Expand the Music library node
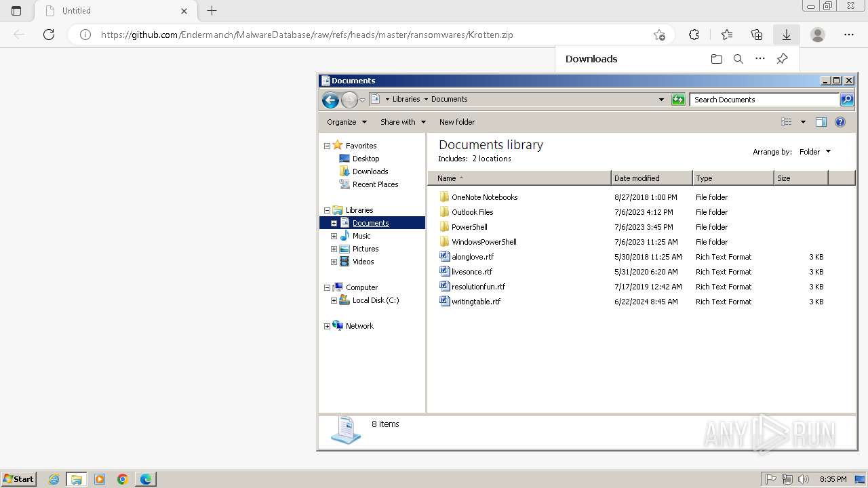Viewport: 868px width, 488px height. tap(334, 236)
